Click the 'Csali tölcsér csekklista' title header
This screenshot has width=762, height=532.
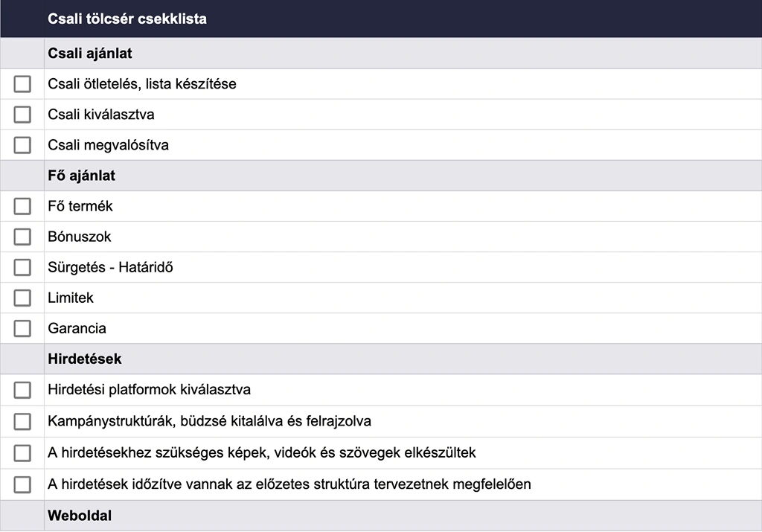[127, 19]
